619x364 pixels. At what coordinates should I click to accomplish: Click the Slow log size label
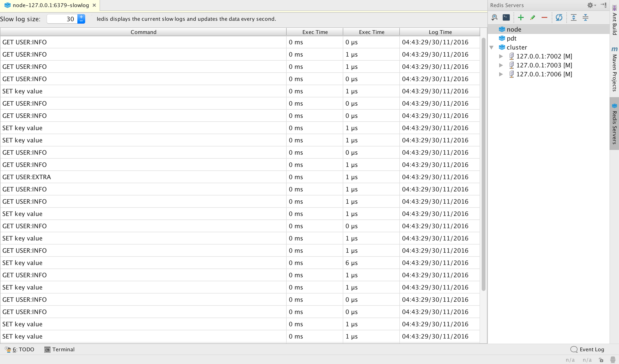(x=20, y=19)
